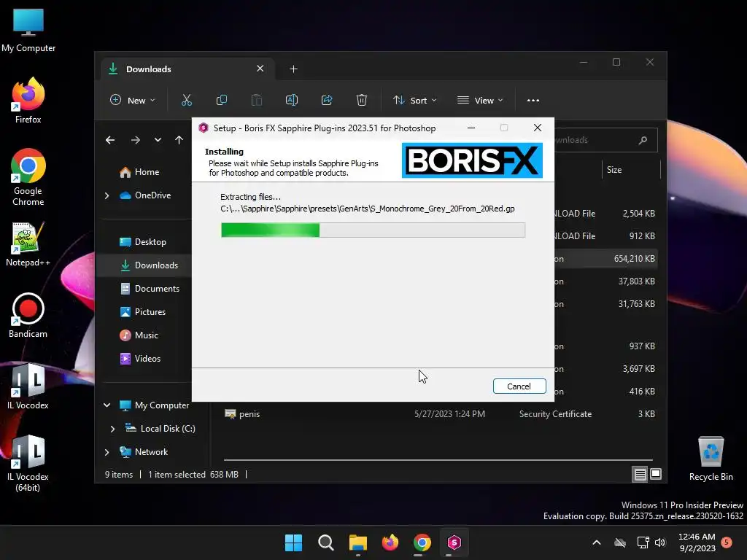Click the search magnifier icon in Explorer
Viewport: 747px width, 560px height.
pyautogui.click(x=643, y=140)
